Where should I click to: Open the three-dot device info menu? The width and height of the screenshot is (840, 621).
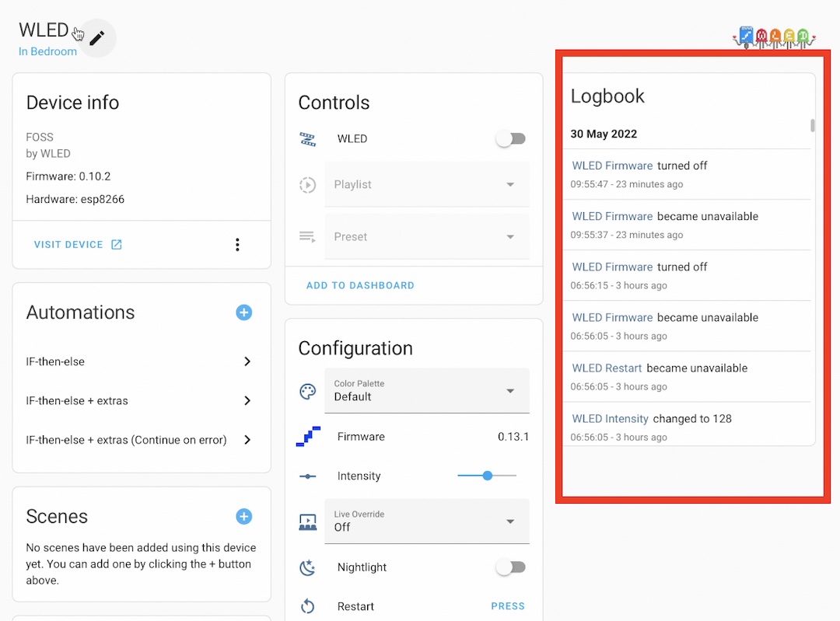pos(237,245)
